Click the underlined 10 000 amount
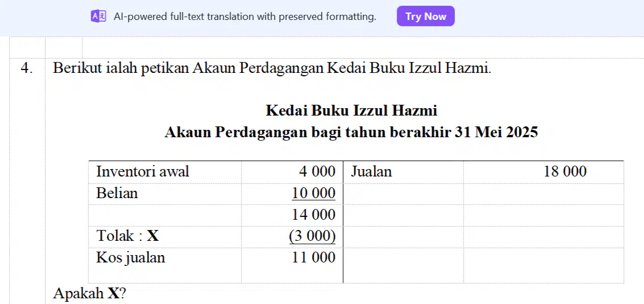The width and height of the screenshot is (644, 304). tap(313, 194)
